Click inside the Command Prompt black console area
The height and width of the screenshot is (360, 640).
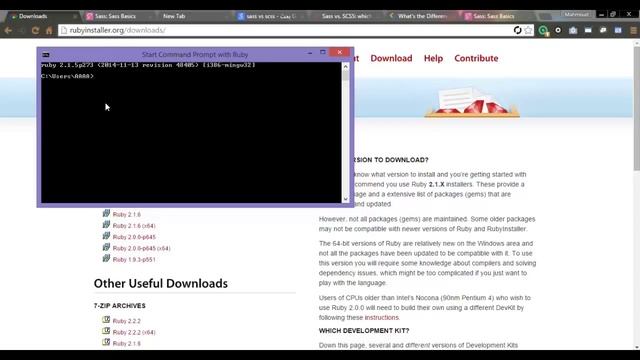click(191, 133)
